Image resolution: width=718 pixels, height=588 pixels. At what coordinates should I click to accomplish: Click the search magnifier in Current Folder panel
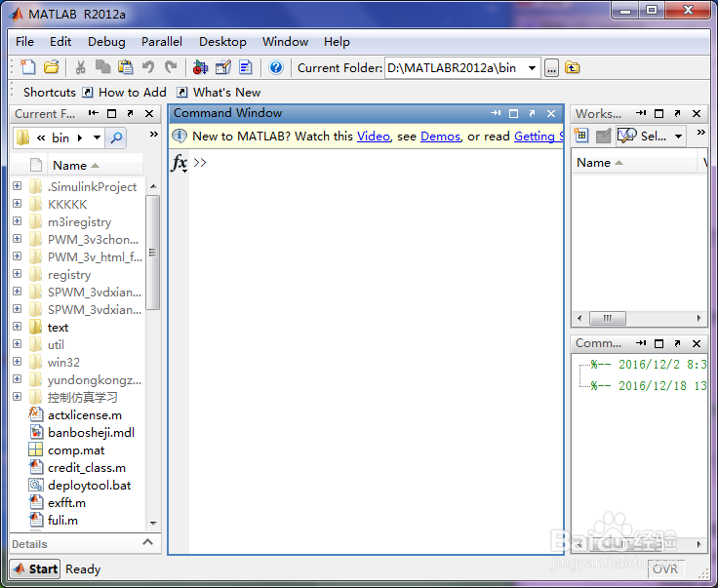[116, 137]
